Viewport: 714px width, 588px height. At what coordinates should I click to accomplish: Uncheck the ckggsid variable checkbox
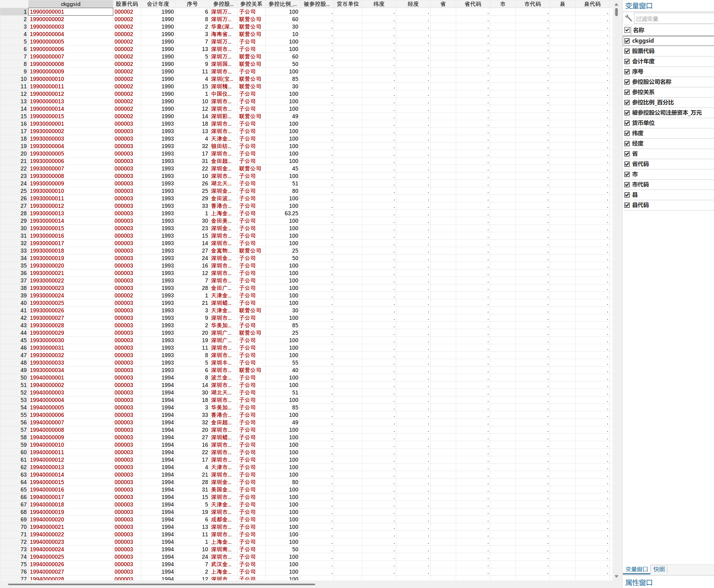click(x=627, y=41)
